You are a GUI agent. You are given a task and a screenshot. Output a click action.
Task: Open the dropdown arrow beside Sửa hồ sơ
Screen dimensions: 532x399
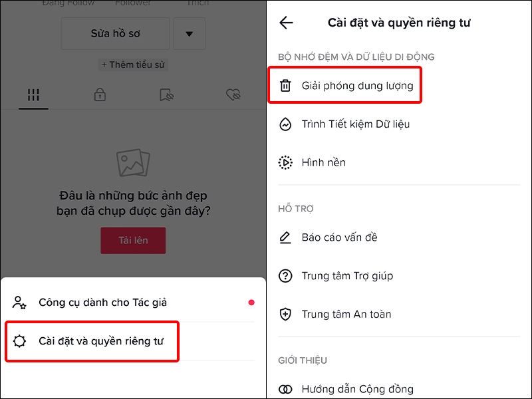point(190,34)
